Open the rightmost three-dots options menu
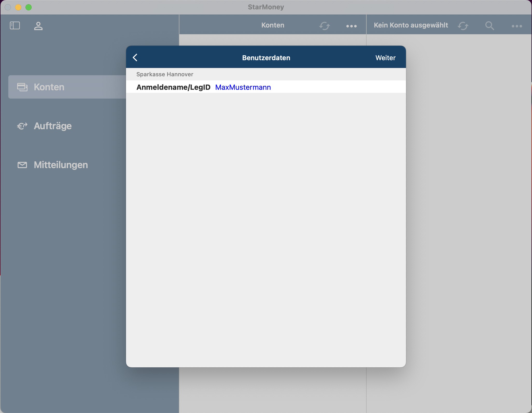 (517, 26)
